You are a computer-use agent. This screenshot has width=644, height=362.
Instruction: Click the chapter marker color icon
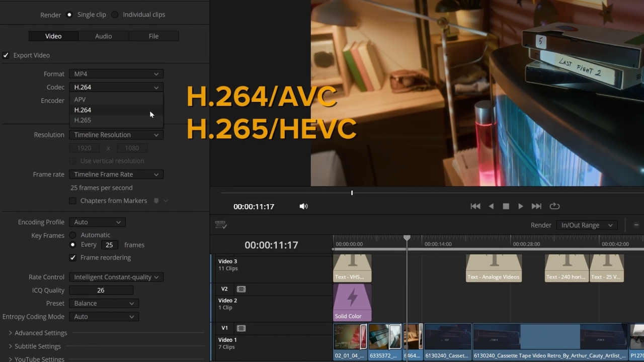click(x=156, y=201)
